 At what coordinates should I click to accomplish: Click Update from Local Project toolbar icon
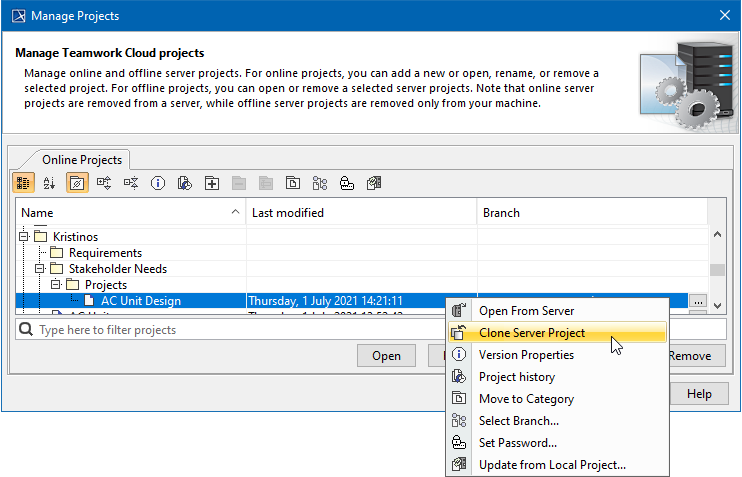tap(374, 183)
